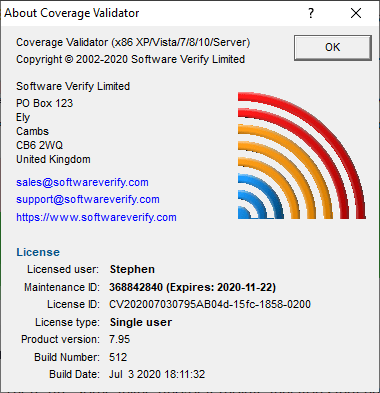Click the Coverage Validator product name line
380x393 pixels.
coord(133,42)
